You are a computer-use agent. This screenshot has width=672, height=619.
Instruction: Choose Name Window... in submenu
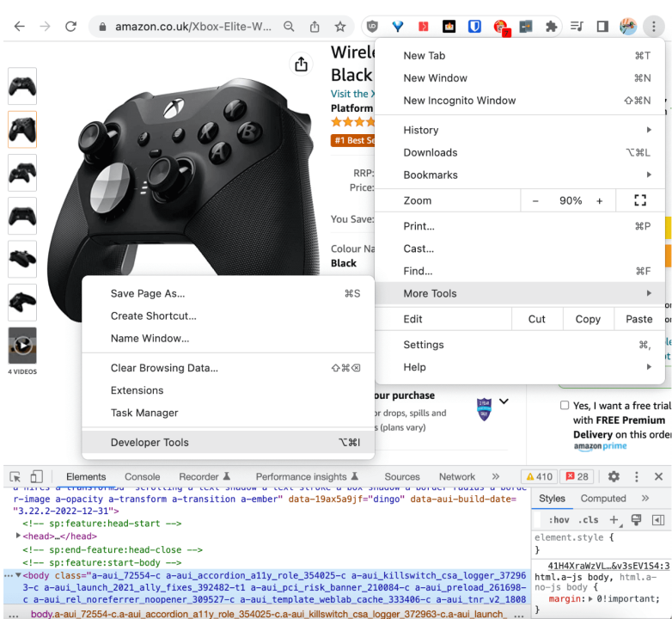coord(228,338)
